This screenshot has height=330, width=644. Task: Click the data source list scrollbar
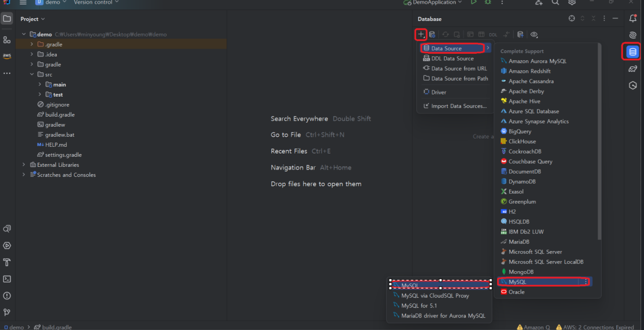(599, 141)
